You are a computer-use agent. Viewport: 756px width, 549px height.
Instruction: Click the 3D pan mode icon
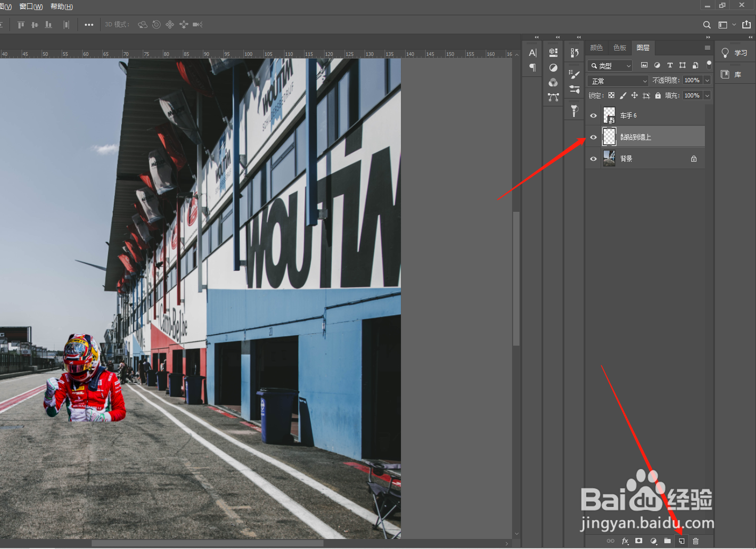tap(170, 25)
